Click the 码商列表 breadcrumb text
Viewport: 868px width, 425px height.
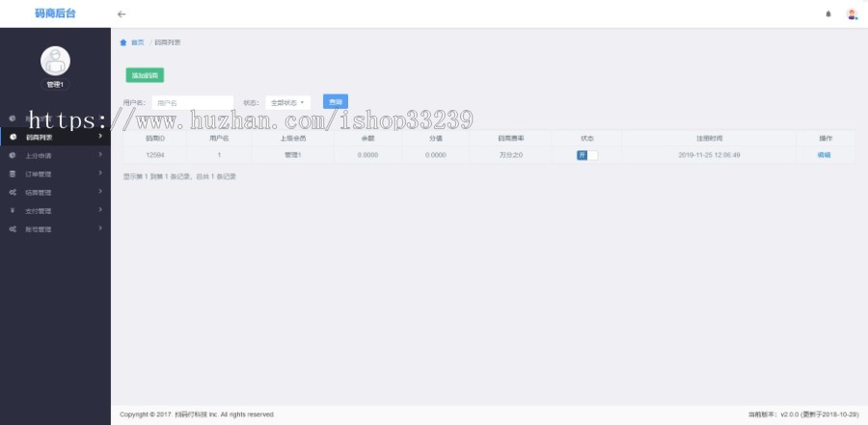167,42
